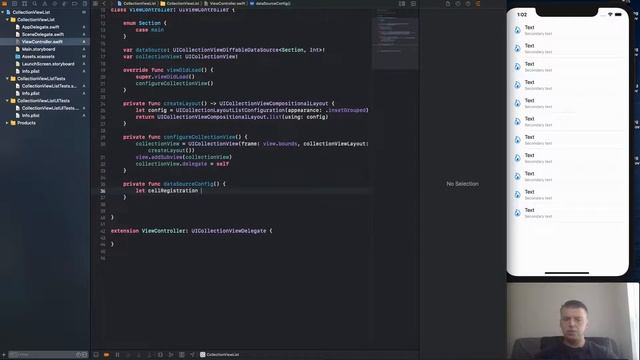Open the Find navigator magnifier icon
640x360 pixels.
tap(35, 4)
